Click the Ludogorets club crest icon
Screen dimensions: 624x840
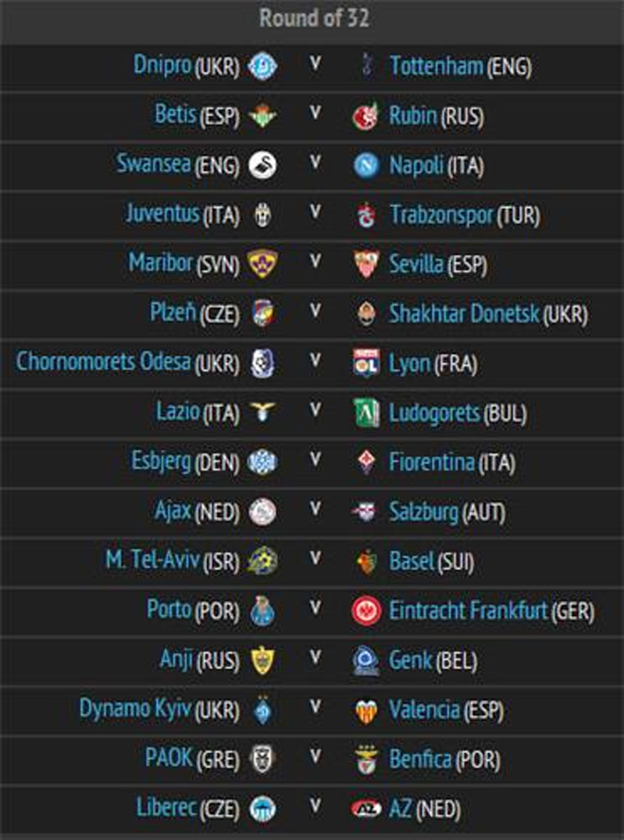pyautogui.click(x=365, y=413)
